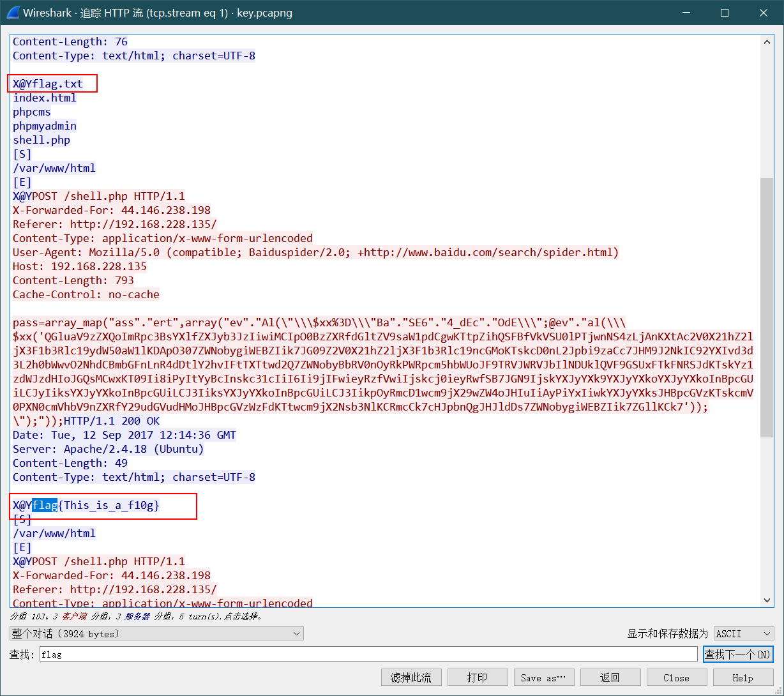Viewport: 784px width, 696px height.
Task: Click the 显示和保存数据为 label
Action: click(668, 633)
